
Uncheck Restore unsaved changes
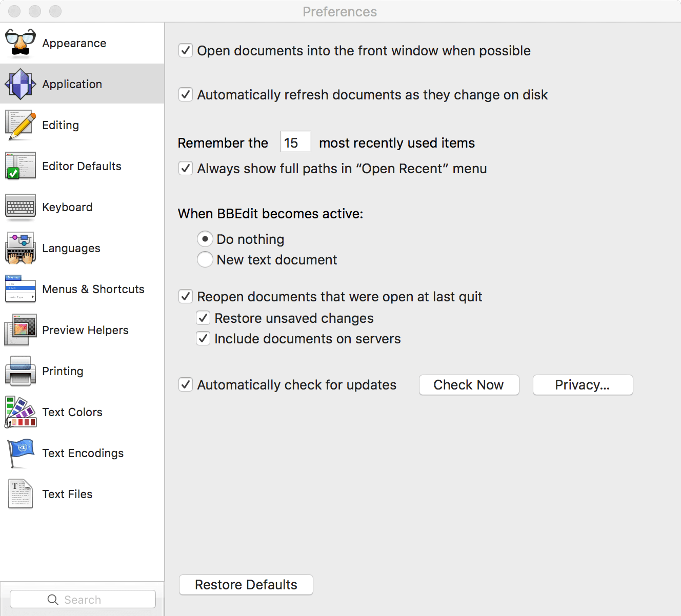click(x=203, y=318)
